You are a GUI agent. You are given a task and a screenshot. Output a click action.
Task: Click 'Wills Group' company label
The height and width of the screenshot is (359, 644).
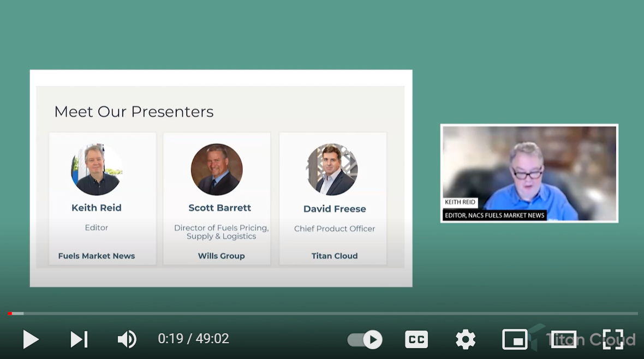click(222, 256)
